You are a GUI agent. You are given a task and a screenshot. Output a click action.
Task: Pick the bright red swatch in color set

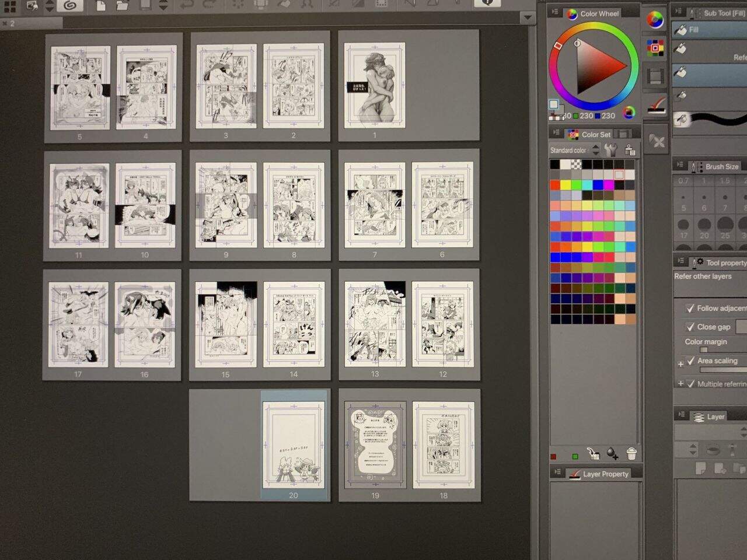pos(555,185)
